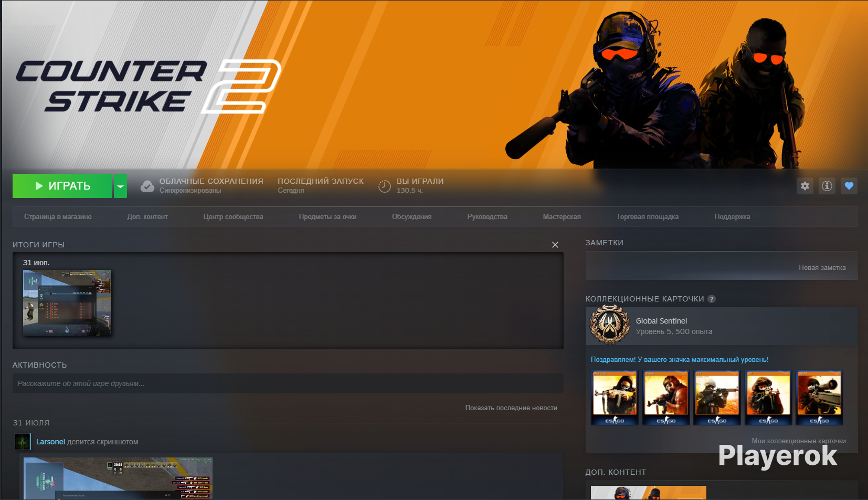Click the ОБЛАЧНЫЕ СОХРАНЕНИЯ label
The width and height of the screenshot is (868, 500).
tap(211, 181)
